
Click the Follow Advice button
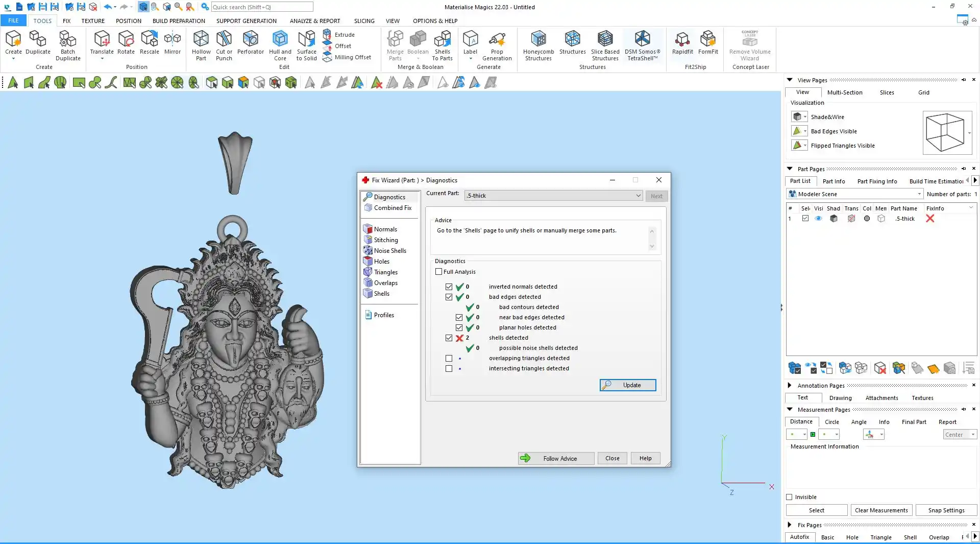[556, 458]
